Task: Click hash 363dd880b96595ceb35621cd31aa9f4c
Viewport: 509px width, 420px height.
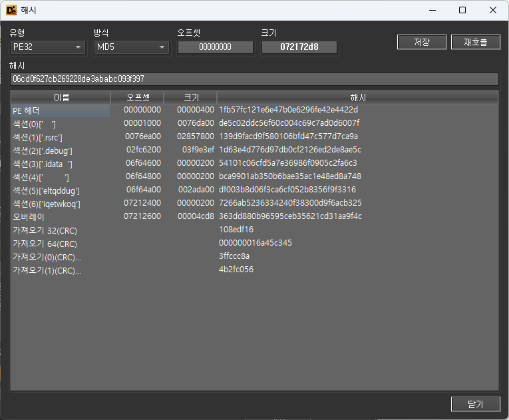Action: [x=290, y=216]
